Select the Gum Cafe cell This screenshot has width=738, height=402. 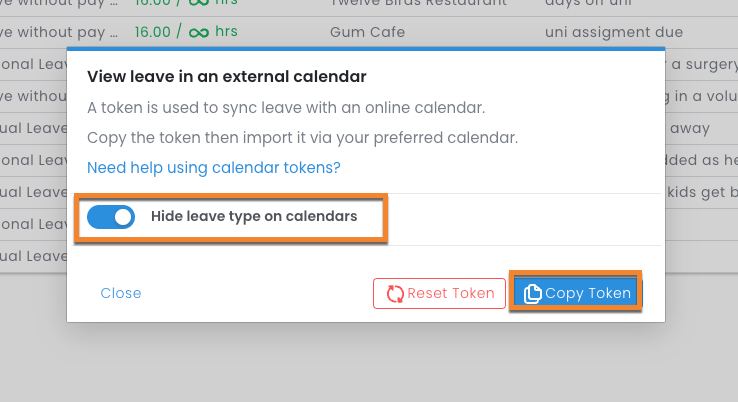pos(367,32)
